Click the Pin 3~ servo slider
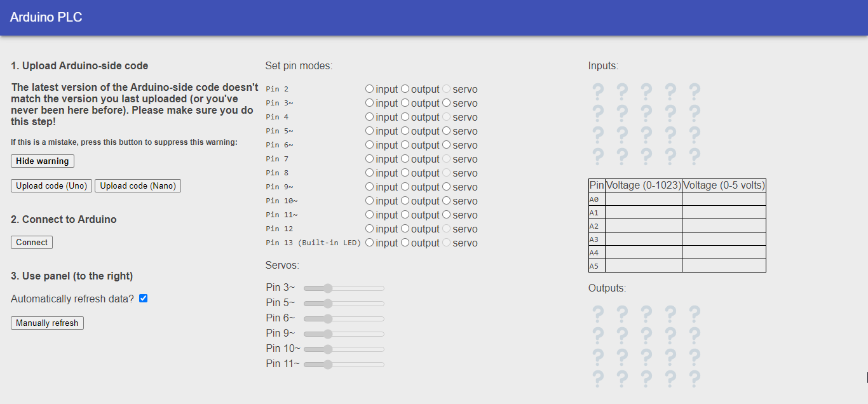Viewport: 868px width, 404px height. click(x=344, y=288)
